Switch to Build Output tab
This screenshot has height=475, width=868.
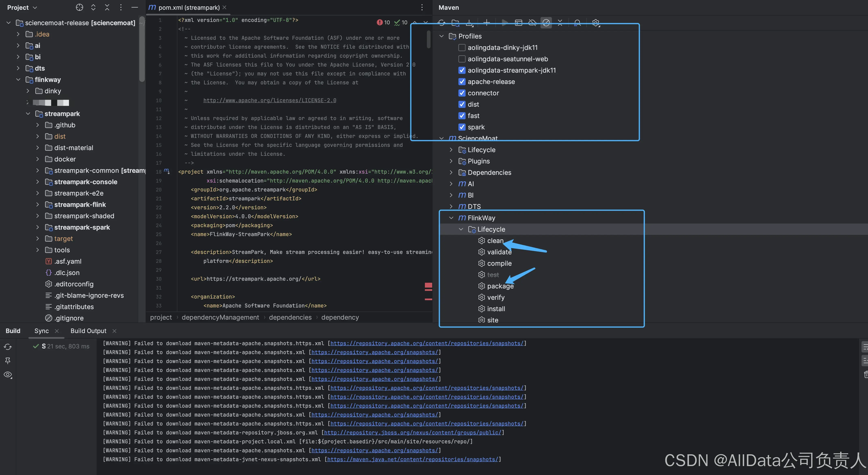pos(88,331)
